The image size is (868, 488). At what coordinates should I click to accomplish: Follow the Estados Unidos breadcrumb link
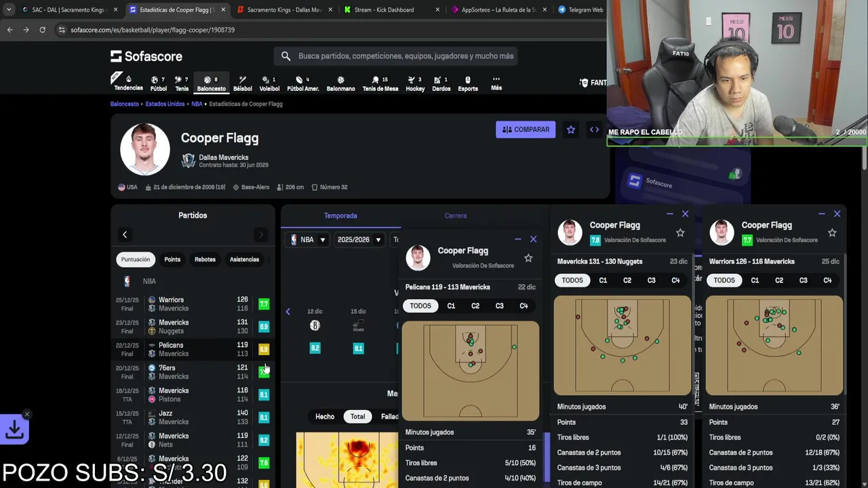165,104
